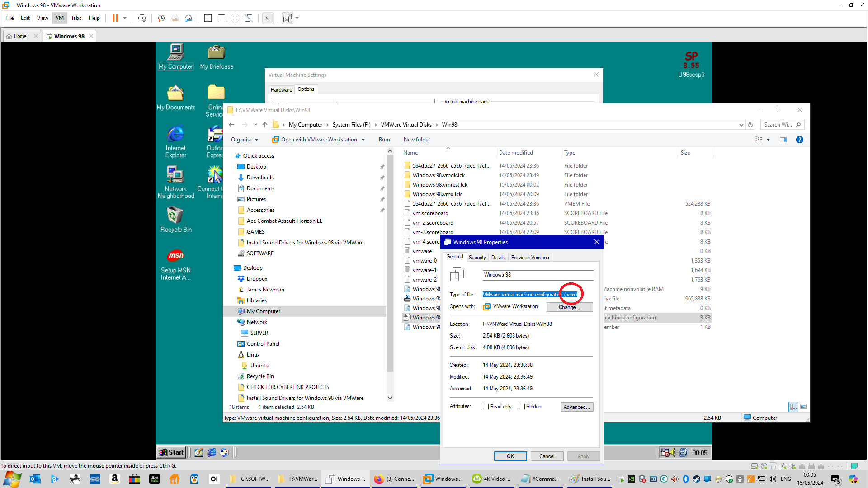
Task: Click the Change... button
Action: click(x=569, y=307)
